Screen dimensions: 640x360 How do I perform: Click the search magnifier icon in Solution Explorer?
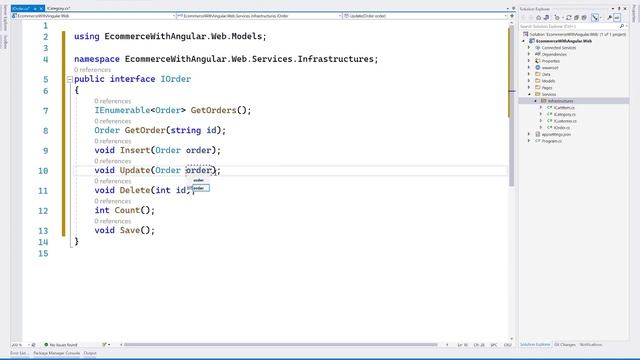point(622,26)
